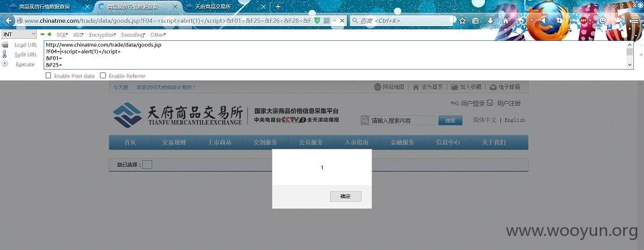Click 加入收藏 link
Screen dimensions: 644x250
pyautogui.click(x=470, y=87)
